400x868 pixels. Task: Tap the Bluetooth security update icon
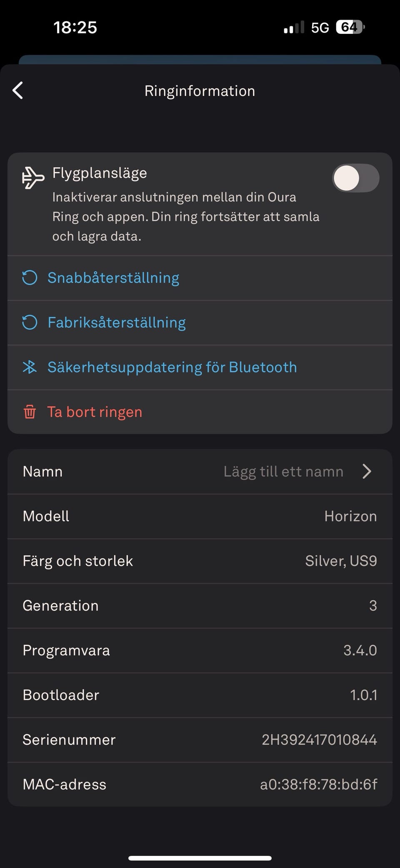click(x=30, y=367)
